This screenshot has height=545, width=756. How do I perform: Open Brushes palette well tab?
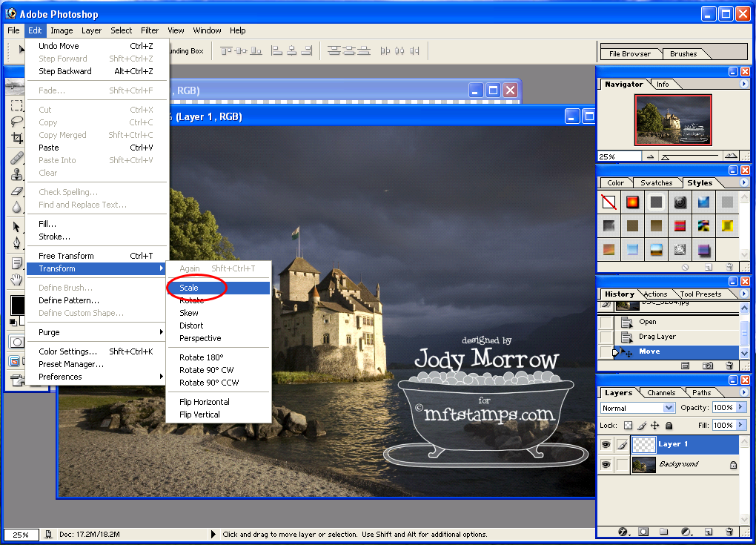(x=683, y=53)
